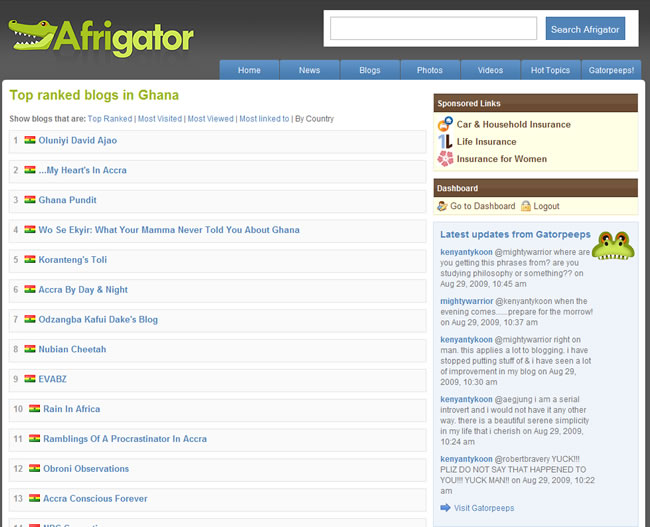Focus the Afrigator search text field
This screenshot has height=527, width=650.
tap(433, 28)
